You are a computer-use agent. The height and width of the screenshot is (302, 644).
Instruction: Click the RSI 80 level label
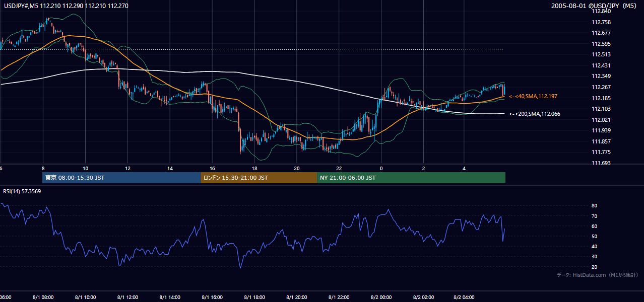[595, 206]
